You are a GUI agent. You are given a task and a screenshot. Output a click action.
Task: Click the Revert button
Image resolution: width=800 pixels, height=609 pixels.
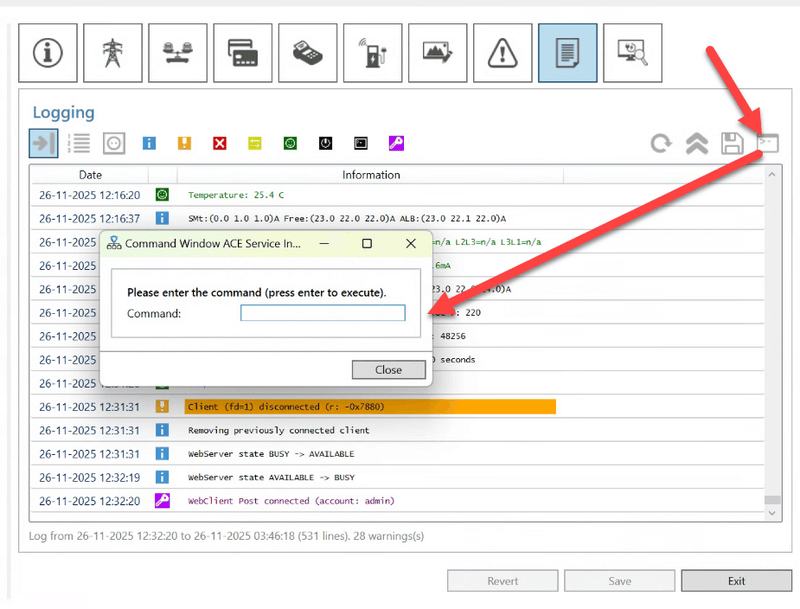pyautogui.click(x=503, y=581)
